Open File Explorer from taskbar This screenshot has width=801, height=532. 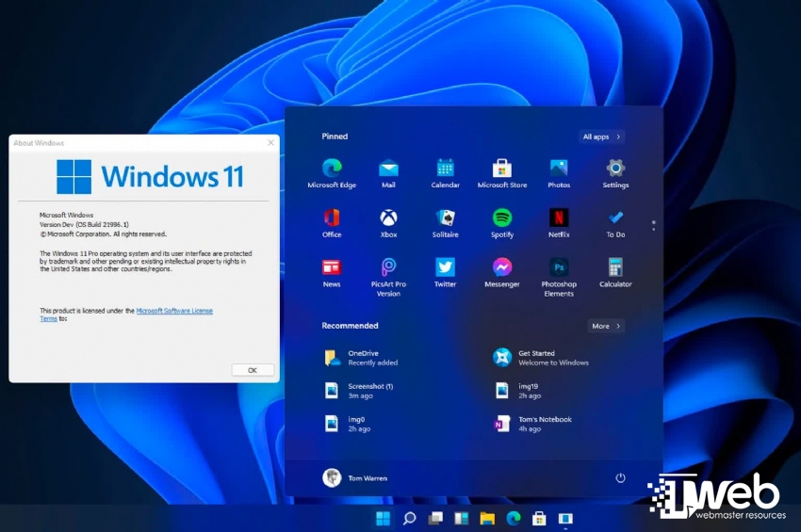click(x=487, y=518)
